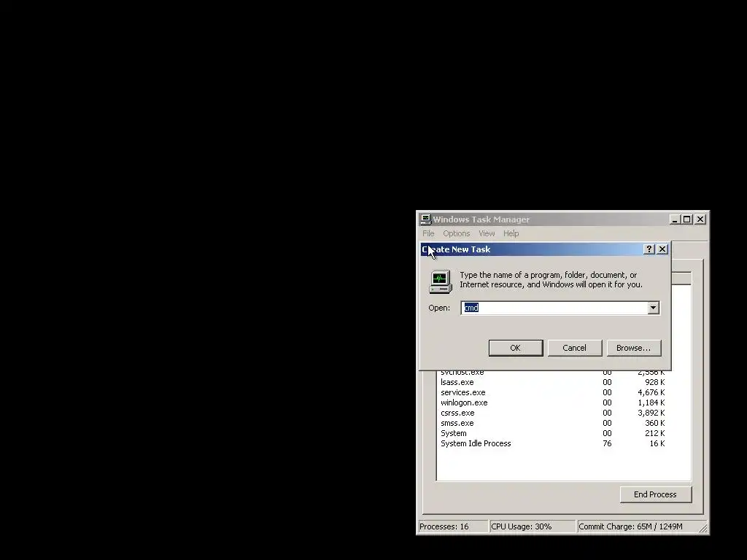
Task: Cancel the Create New Task dialog
Action: [575, 348]
